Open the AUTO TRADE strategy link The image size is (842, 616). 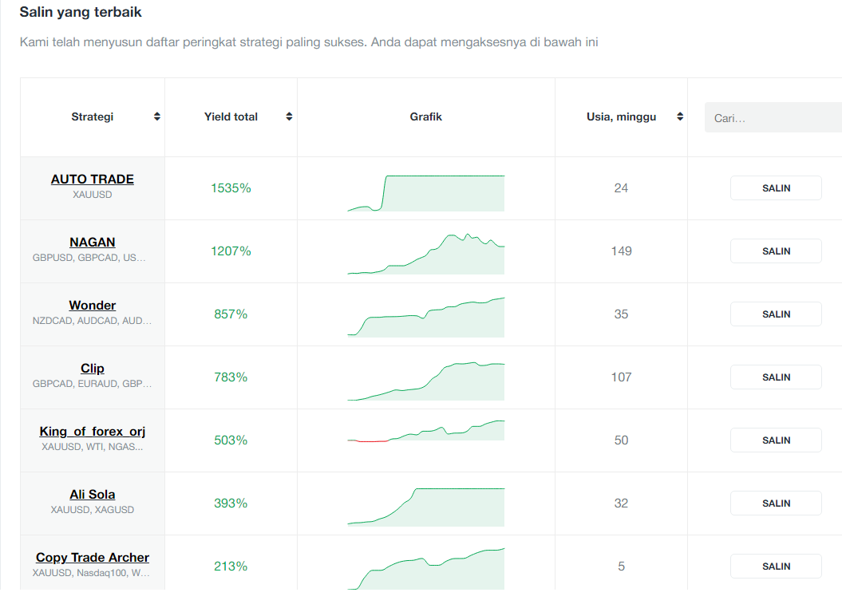click(93, 180)
